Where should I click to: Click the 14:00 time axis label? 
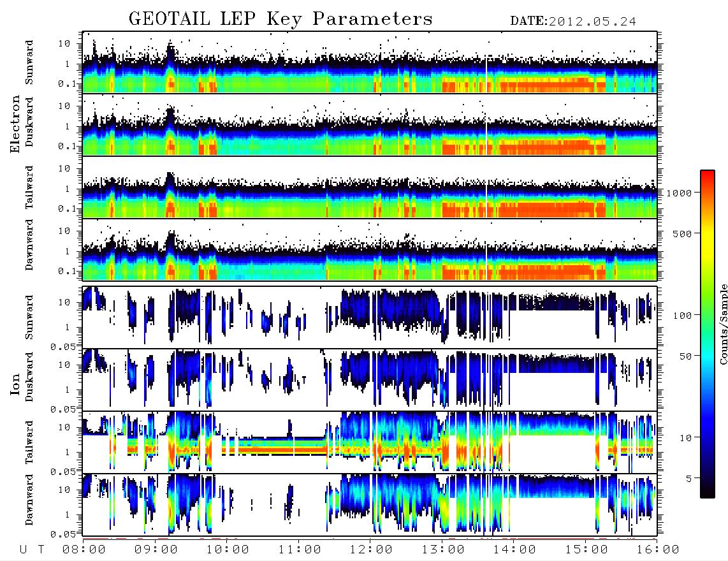[x=514, y=550]
